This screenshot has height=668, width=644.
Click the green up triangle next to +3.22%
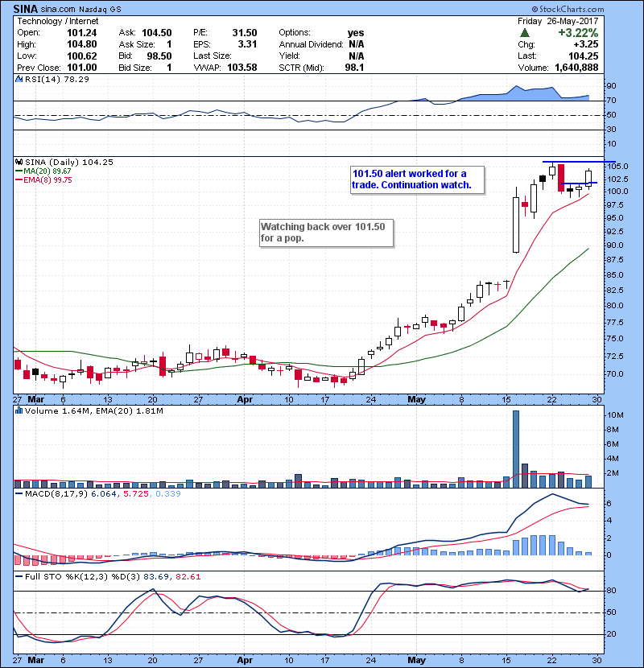[525, 33]
